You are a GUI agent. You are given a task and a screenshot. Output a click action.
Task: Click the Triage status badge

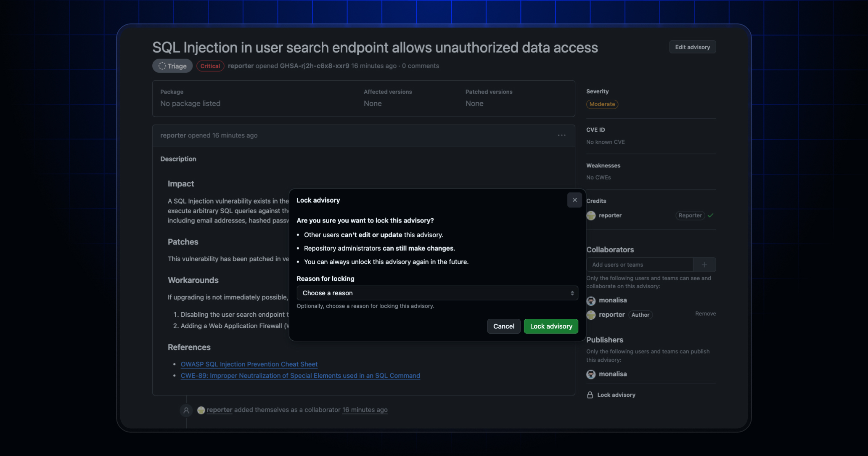coord(172,66)
